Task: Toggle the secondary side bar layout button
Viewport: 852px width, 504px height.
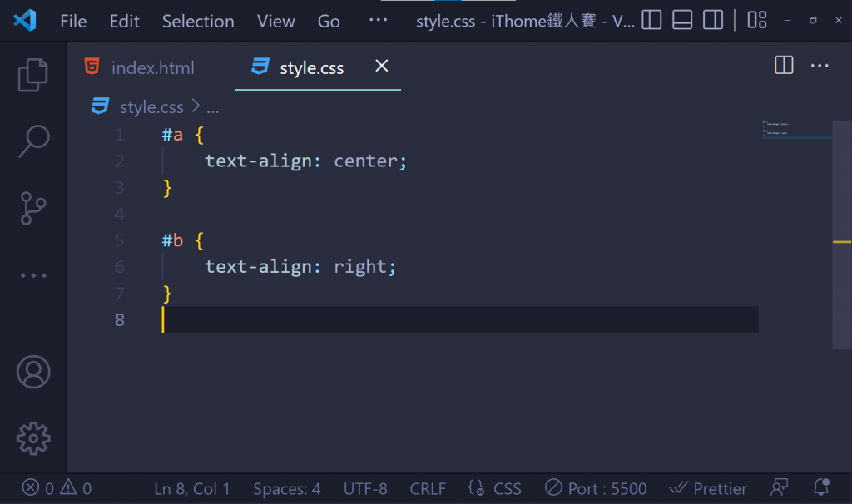Action: (x=712, y=21)
